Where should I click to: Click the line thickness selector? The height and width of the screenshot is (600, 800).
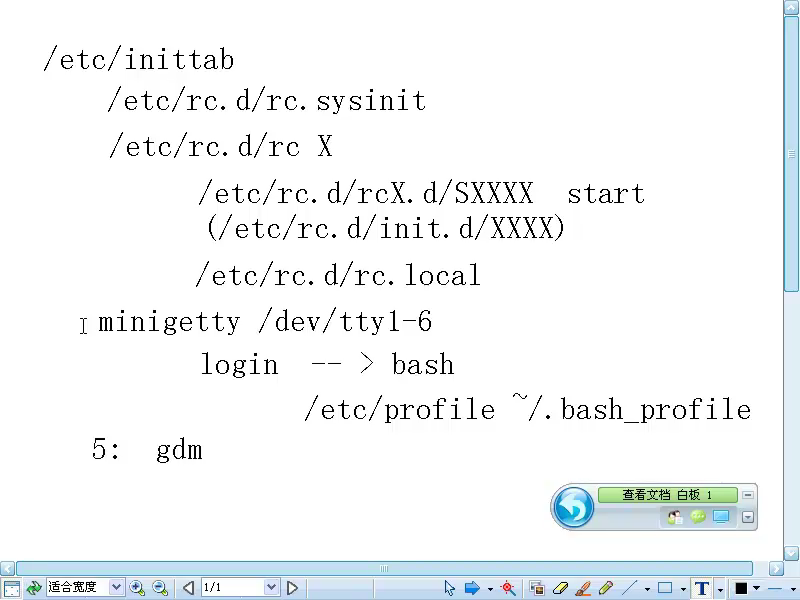pos(775,588)
